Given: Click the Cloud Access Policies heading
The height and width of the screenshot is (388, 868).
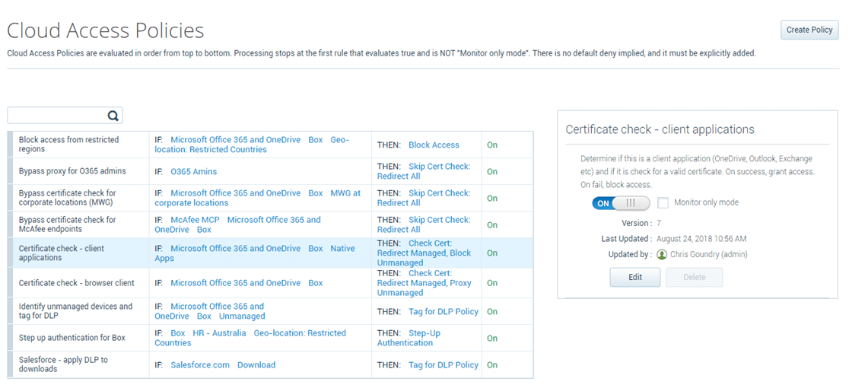Looking at the screenshot, I should coord(105,30).
